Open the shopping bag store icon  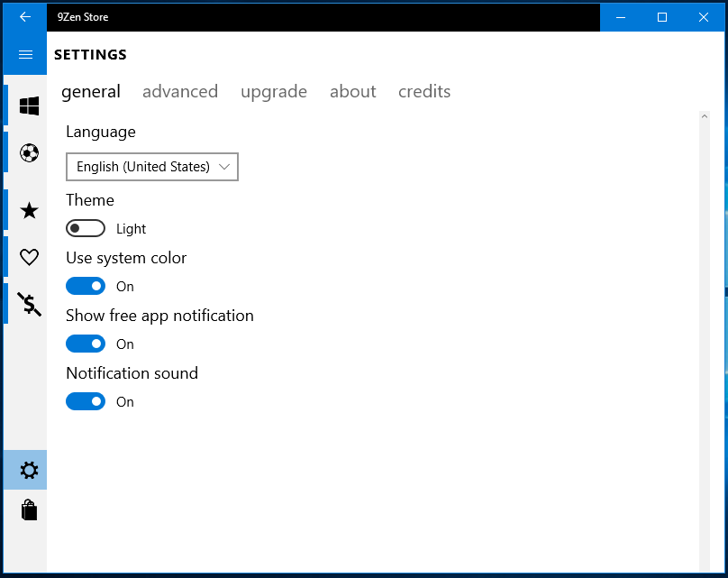(x=29, y=510)
